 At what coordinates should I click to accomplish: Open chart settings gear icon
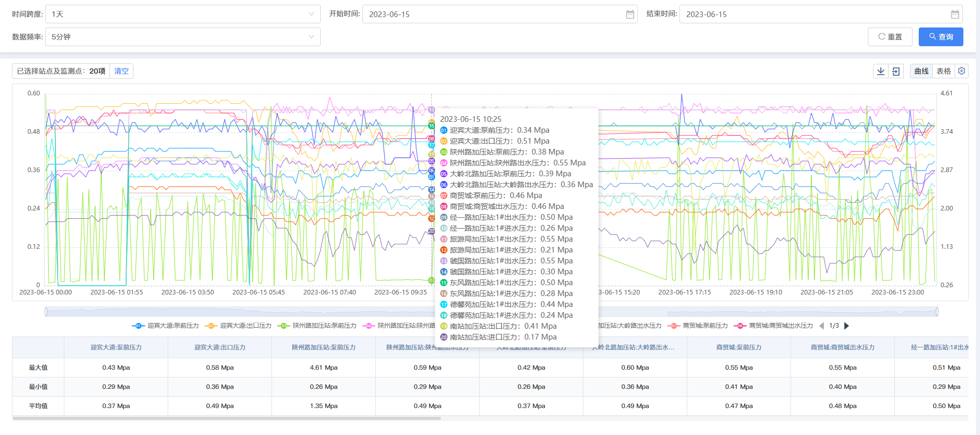[x=961, y=71]
